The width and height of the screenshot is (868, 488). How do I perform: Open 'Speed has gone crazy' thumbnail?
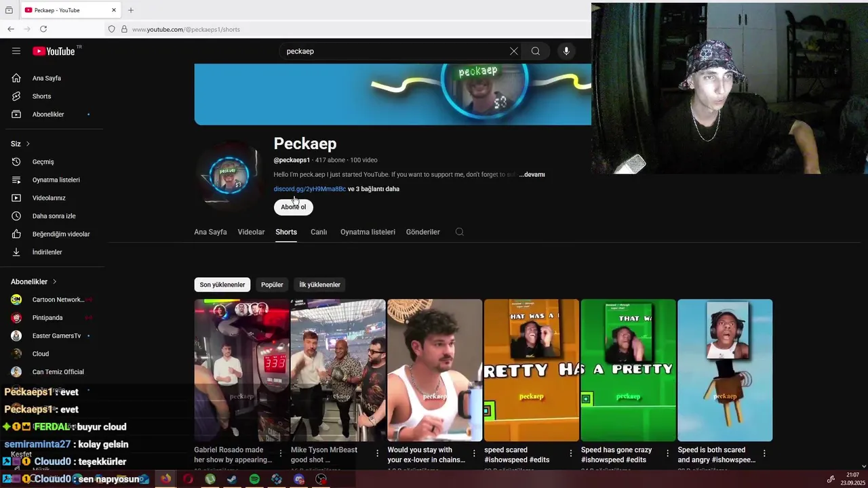(x=628, y=370)
